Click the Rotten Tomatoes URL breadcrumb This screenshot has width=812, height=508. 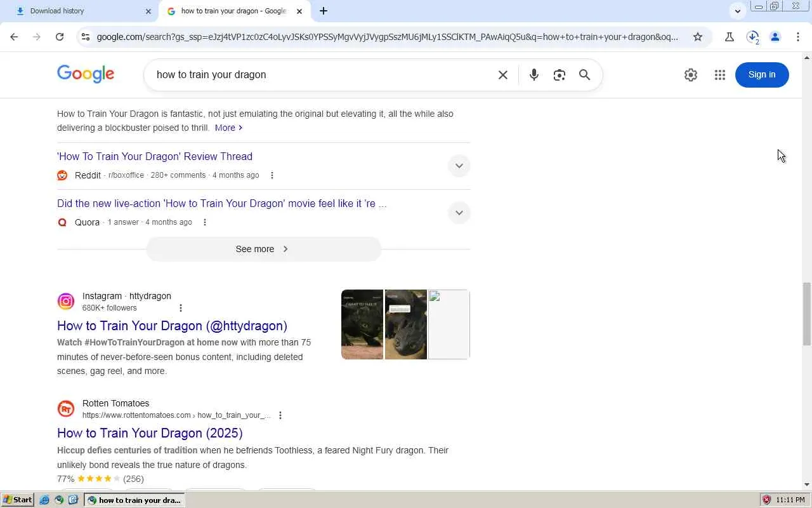(176, 415)
